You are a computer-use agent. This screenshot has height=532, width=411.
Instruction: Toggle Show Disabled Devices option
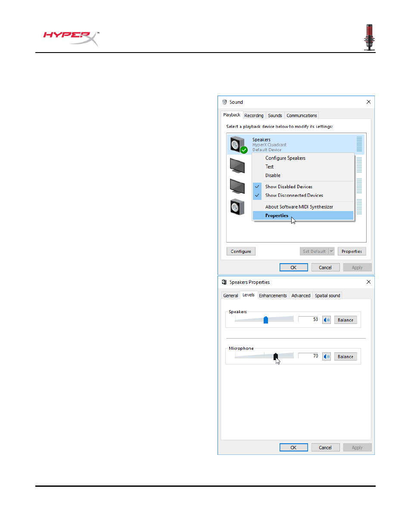click(x=289, y=187)
